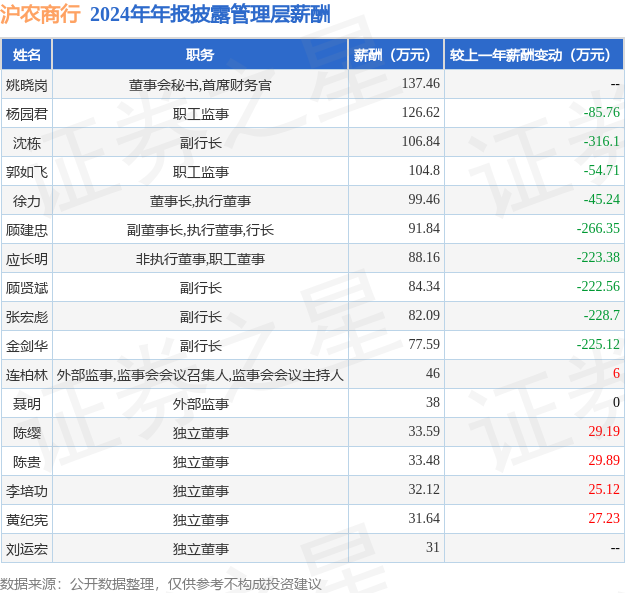The width and height of the screenshot is (625, 593).
Task: Click salary value 32.12
Action: pos(424,489)
